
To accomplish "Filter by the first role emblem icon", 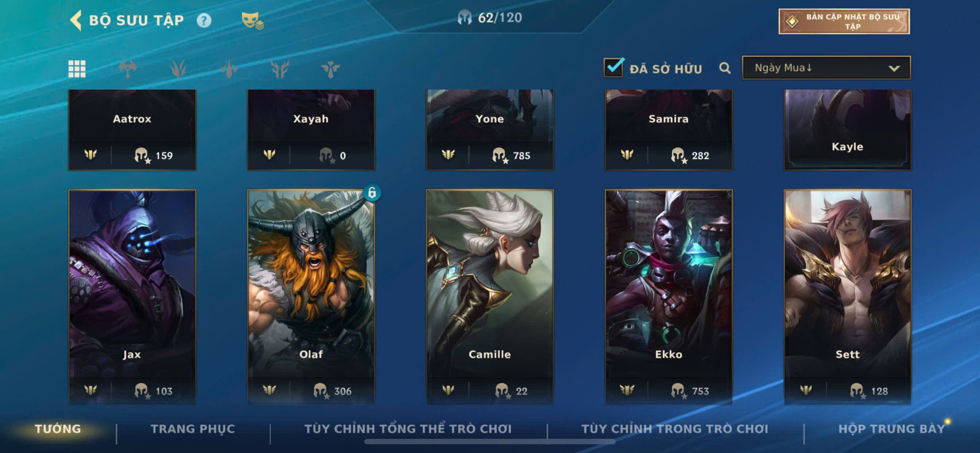I will 128,69.
